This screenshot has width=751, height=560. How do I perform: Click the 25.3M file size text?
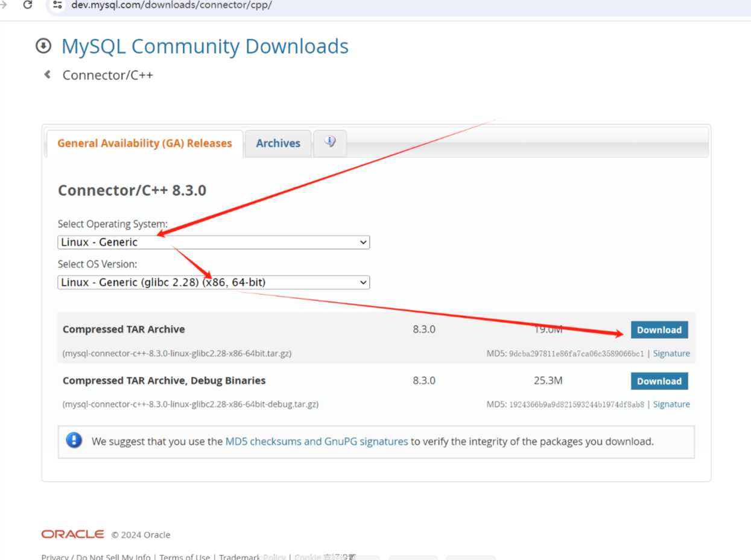(548, 380)
